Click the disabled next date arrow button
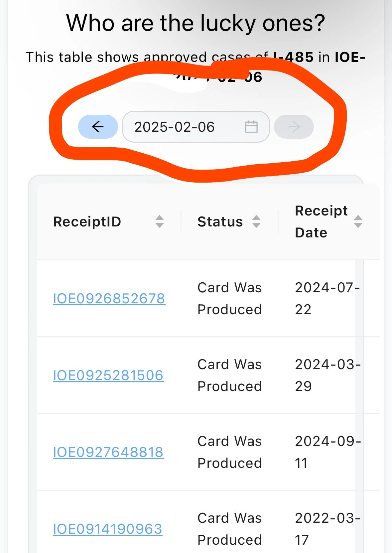The image size is (392, 553). pyautogui.click(x=294, y=127)
